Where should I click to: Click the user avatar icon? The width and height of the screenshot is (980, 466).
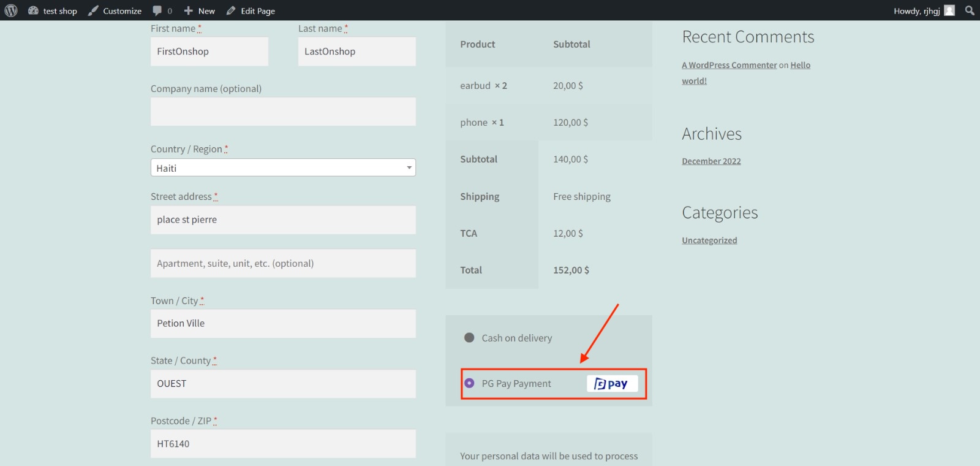pyautogui.click(x=949, y=10)
